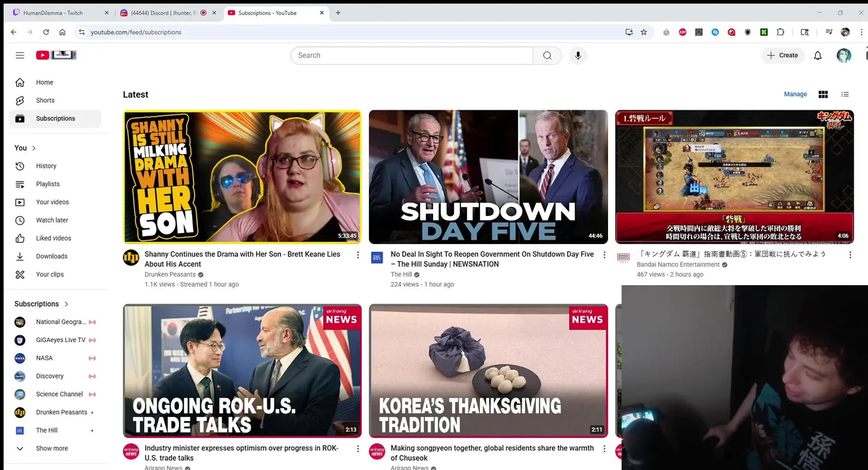The image size is (868, 470).
Task: Click the YouTube logo
Action: (x=56, y=55)
